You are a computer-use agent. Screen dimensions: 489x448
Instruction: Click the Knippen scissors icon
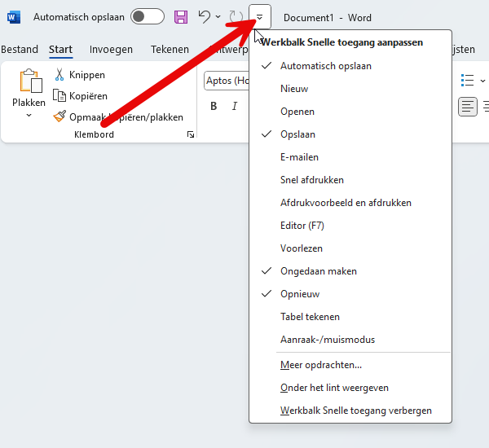click(60, 75)
